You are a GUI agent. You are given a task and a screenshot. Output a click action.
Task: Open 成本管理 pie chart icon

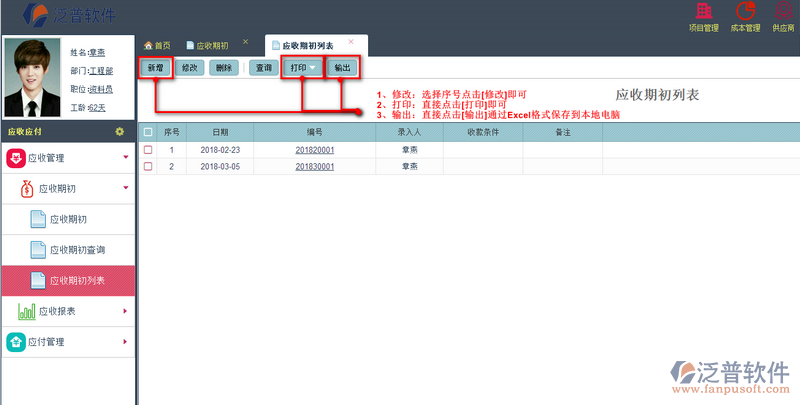(x=746, y=12)
